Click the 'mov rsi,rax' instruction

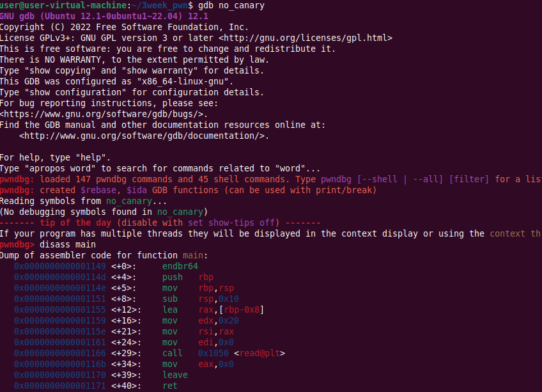coord(198,332)
